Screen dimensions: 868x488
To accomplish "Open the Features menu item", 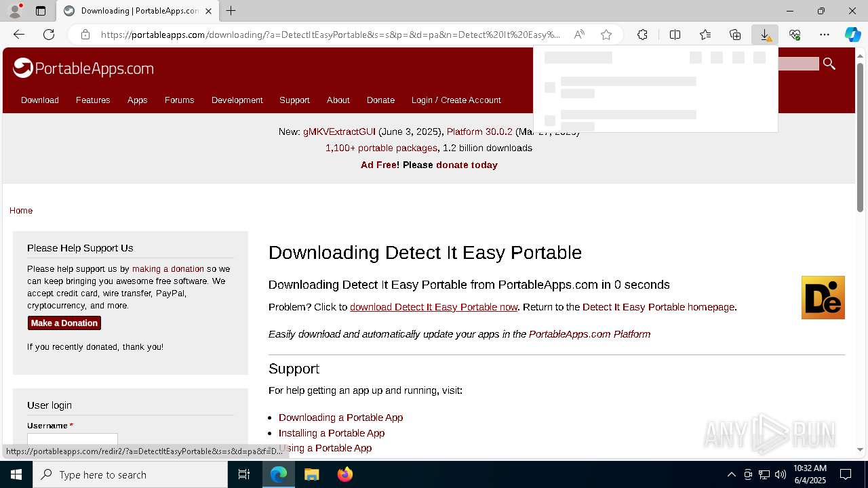I will (93, 100).
